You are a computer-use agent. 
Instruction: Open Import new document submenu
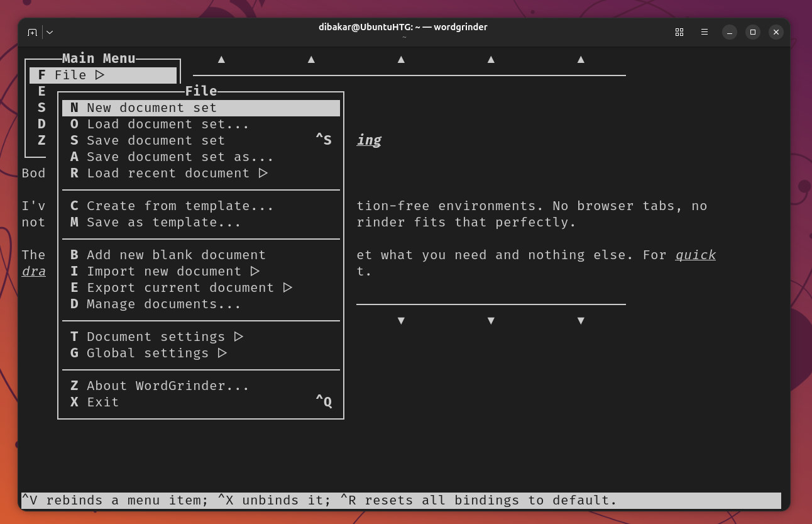(x=201, y=272)
